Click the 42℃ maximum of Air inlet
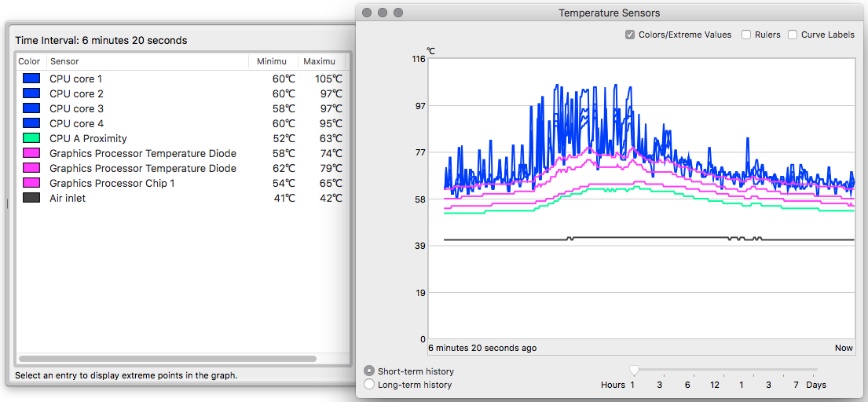 331,197
